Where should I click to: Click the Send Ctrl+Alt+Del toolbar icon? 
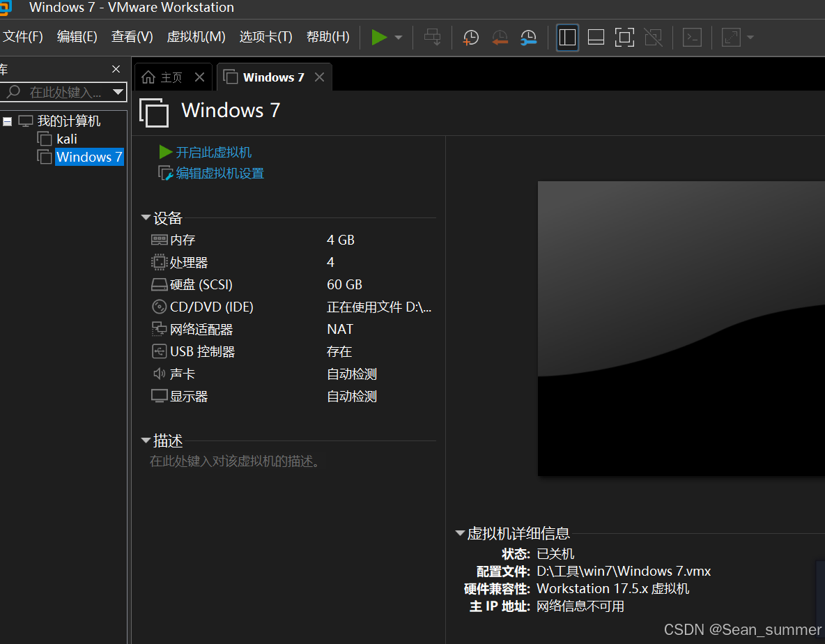tap(433, 38)
